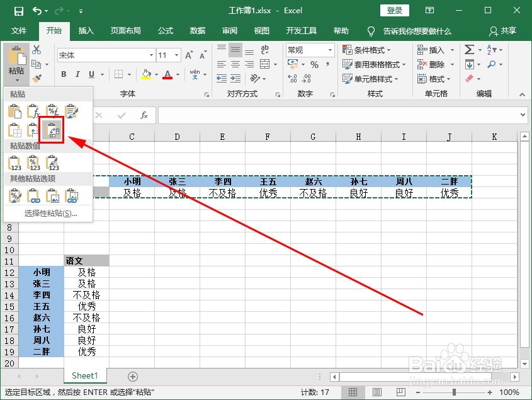Click the 格式 cells button
Viewport: 532px width, 400px height.
click(x=434, y=79)
